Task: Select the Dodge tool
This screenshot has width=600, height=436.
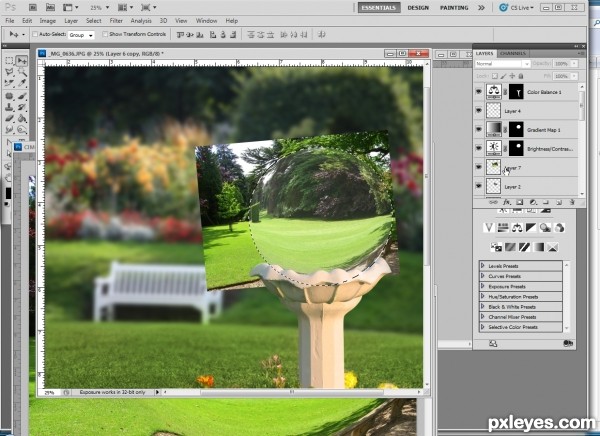Action: [22, 129]
